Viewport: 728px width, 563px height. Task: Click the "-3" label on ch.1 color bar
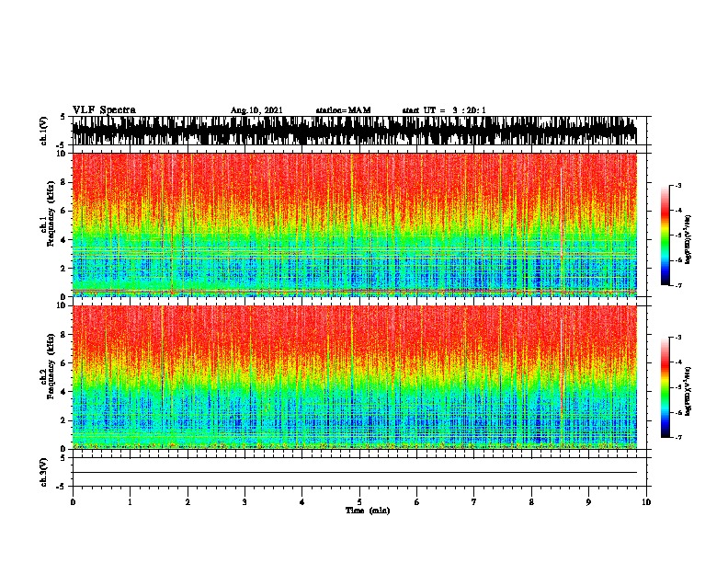(x=677, y=186)
